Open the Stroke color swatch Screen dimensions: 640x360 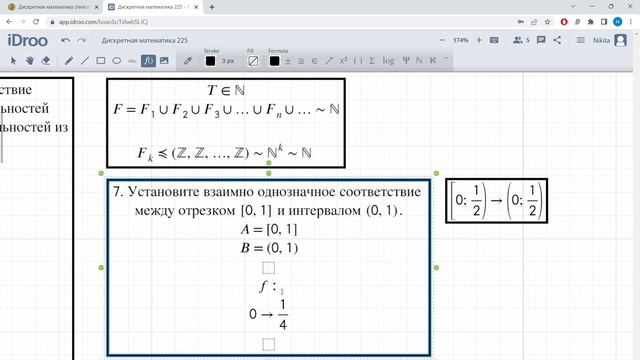click(x=210, y=61)
